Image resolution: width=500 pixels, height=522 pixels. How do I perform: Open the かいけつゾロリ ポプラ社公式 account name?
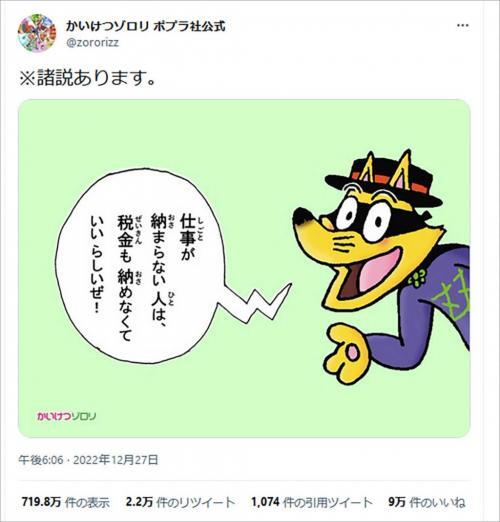146,26
